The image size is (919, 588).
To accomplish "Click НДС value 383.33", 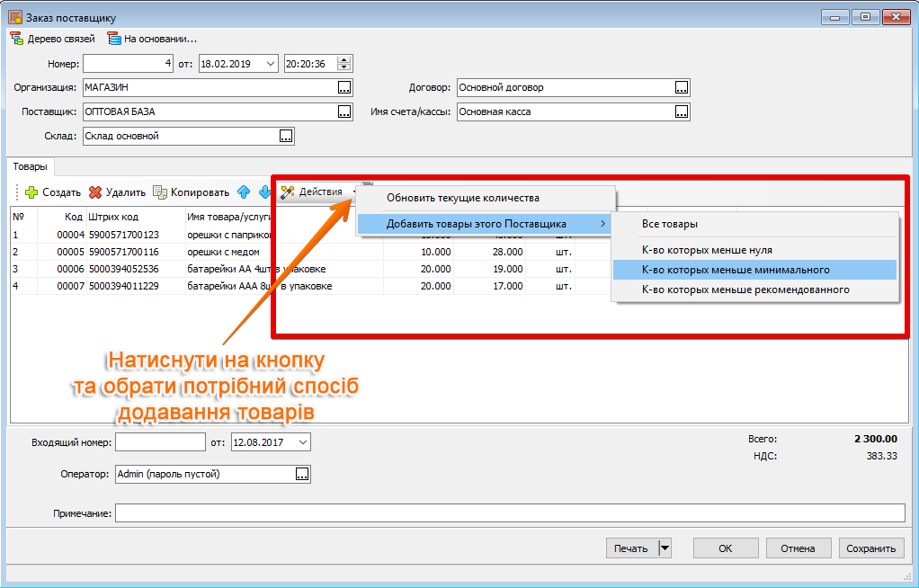I will pyautogui.click(x=881, y=456).
